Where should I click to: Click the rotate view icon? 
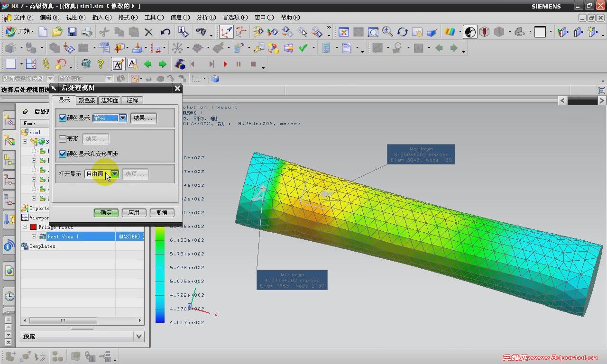coord(403,32)
